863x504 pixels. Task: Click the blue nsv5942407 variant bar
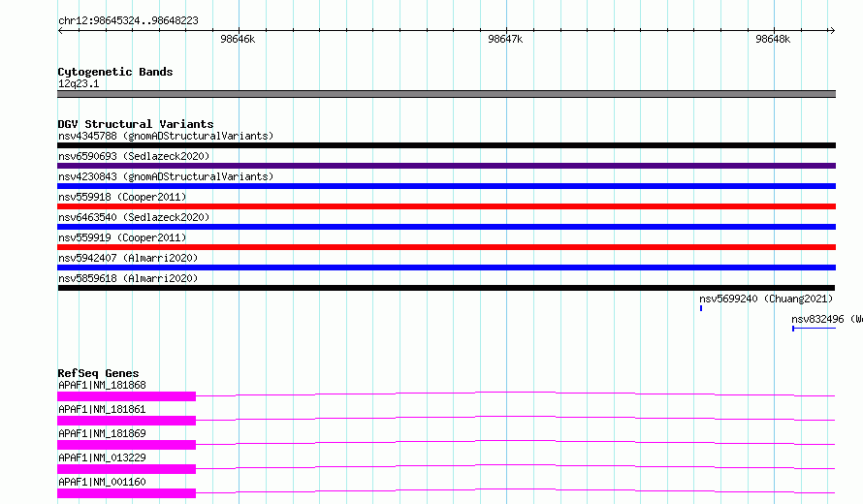[x=446, y=268]
